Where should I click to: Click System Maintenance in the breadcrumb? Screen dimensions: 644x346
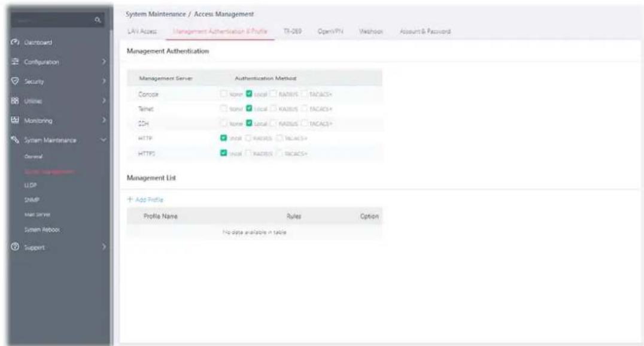[x=156, y=14]
